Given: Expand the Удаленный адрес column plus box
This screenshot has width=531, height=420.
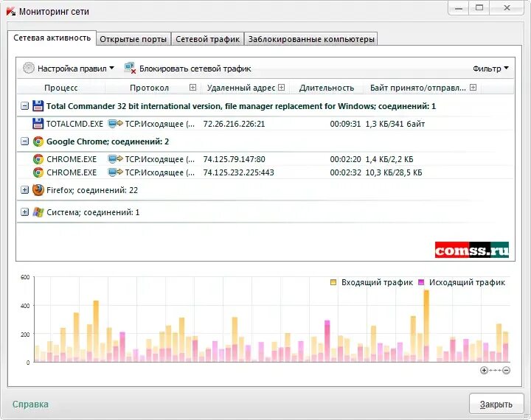Looking at the screenshot, I should [x=282, y=88].
